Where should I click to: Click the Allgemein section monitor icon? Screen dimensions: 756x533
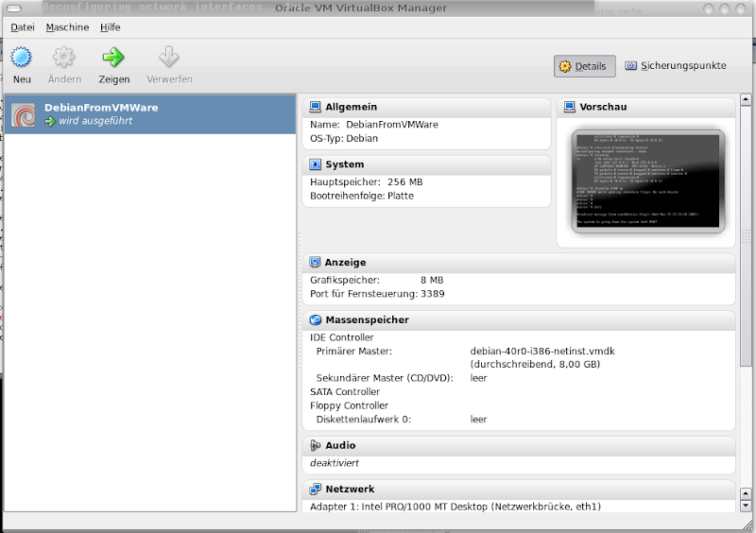[x=316, y=107]
